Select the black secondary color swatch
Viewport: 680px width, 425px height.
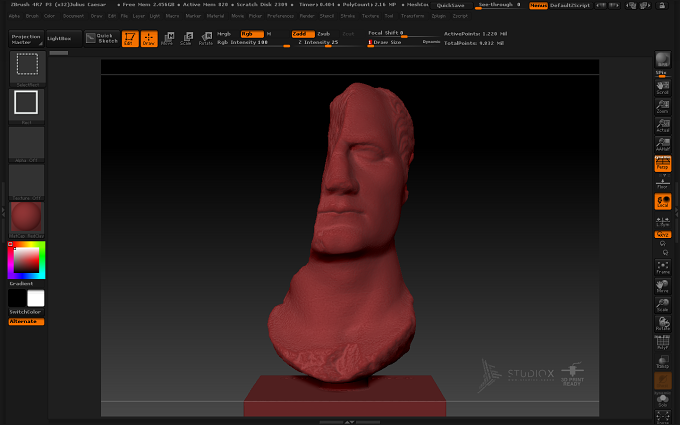click(17, 298)
